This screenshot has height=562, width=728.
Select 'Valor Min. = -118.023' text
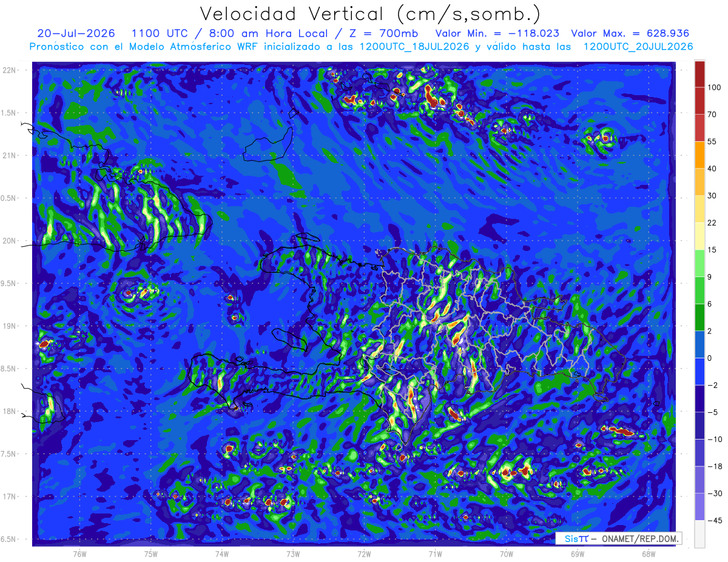click(x=497, y=33)
